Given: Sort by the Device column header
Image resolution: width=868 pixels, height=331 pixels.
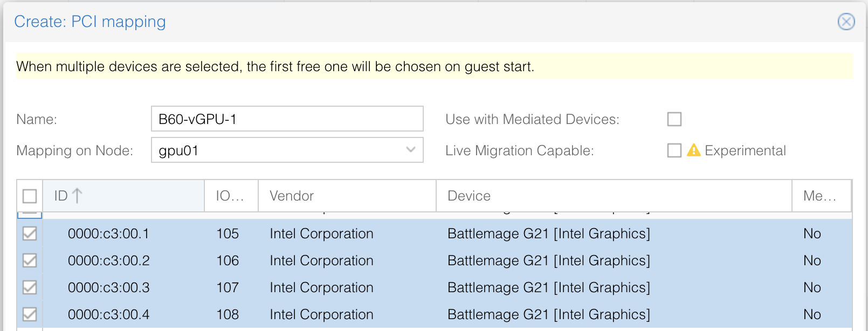Looking at the screenshot, I should [x=612, y=196].
